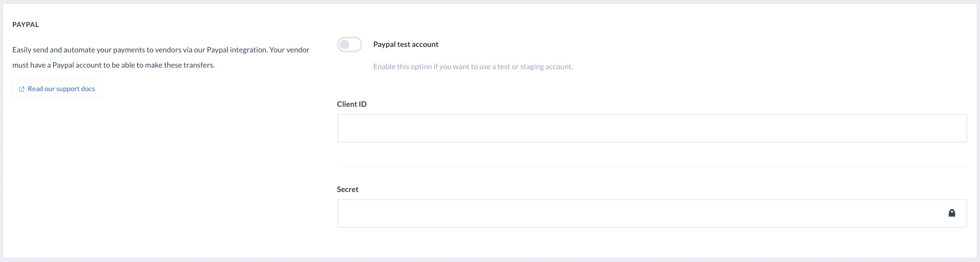Click the "Client ID" field label

tap(352, 104)
